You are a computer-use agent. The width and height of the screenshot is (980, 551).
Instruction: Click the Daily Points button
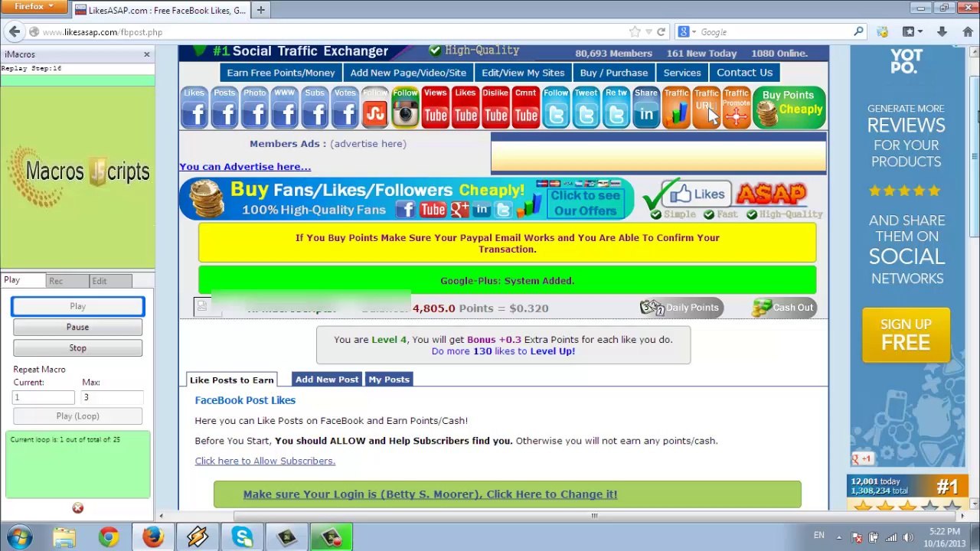681,308
